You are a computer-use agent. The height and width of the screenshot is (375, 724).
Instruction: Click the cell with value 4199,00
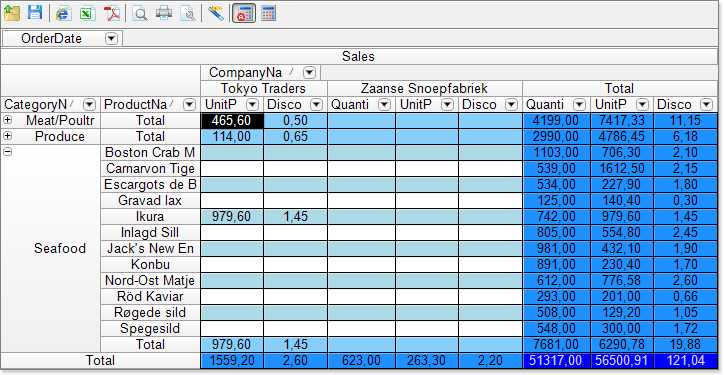click(x=556, y=121)
